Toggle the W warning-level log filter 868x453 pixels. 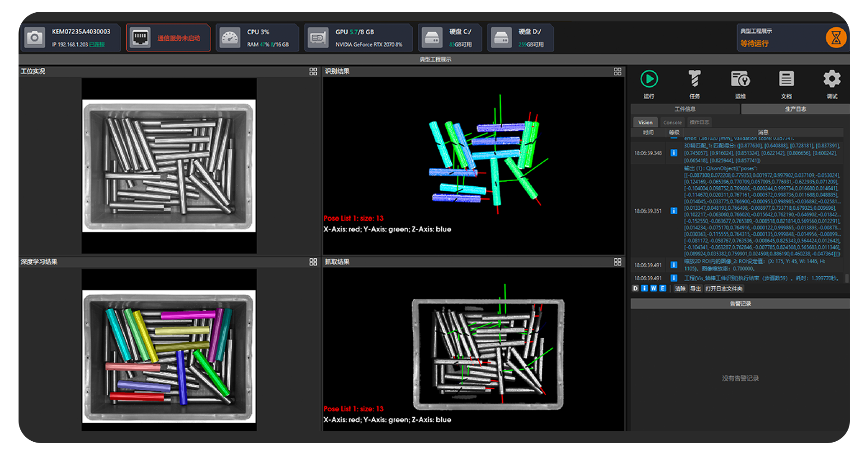tap(653, 288)
